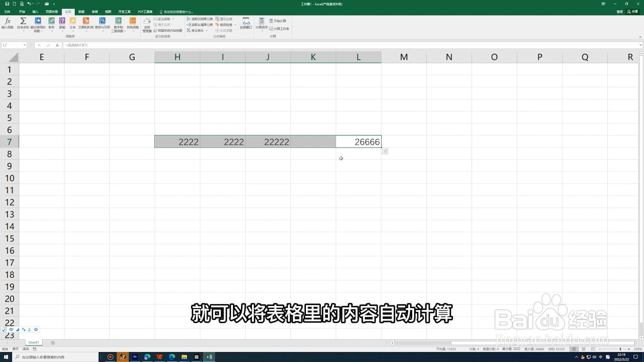Switch to the Home (开始) tab
The image size is (644, 362).
click(x=22, y=12)
